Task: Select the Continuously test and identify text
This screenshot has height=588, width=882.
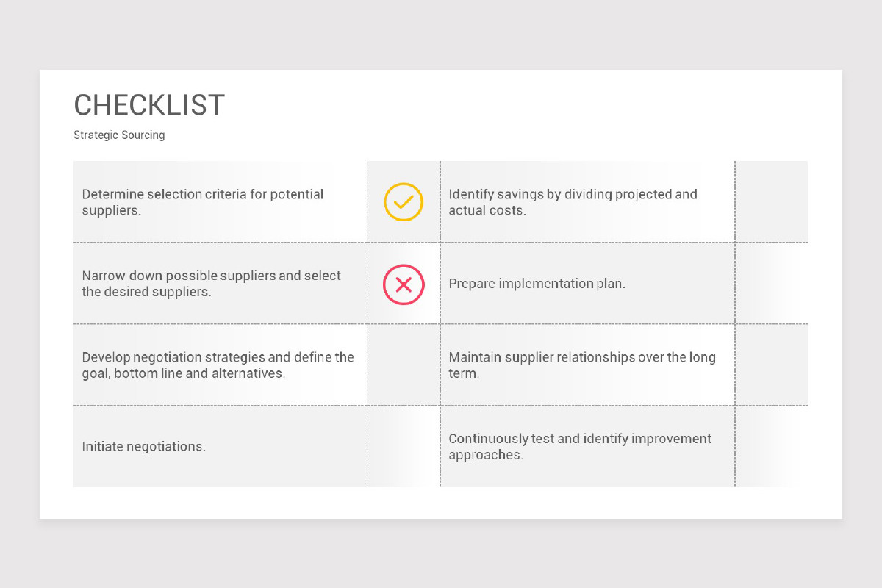Action: (x=580, y=447)
